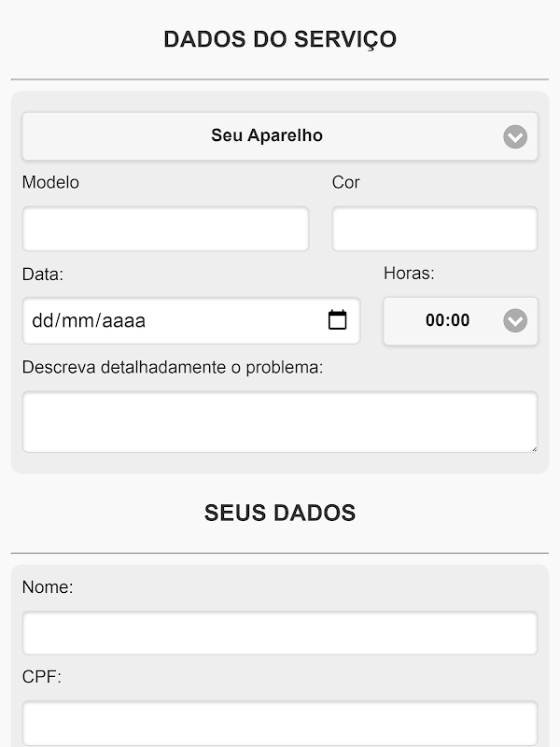Screen dimensions: 560x747
Task: Click the Cor label
Action: coord(345,182)
